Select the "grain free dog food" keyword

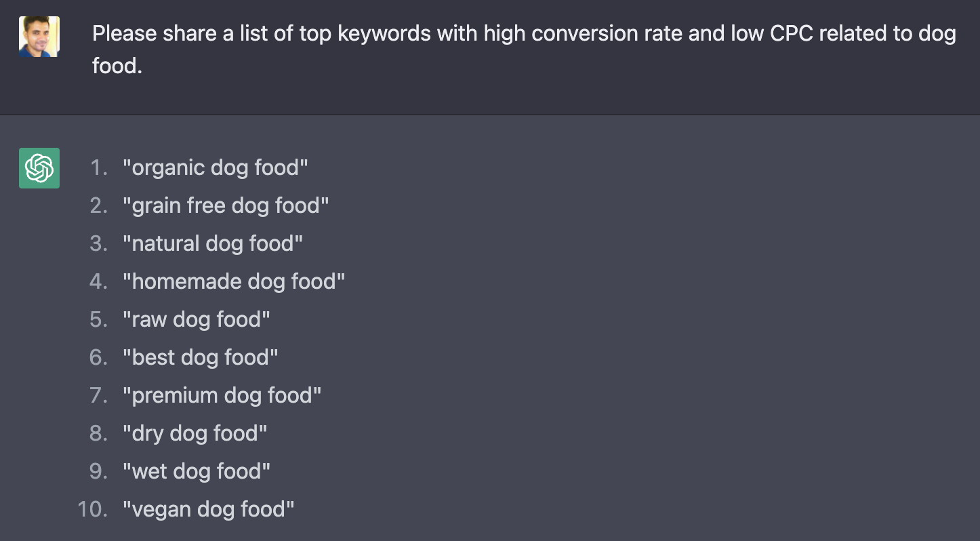coord(226,205)
